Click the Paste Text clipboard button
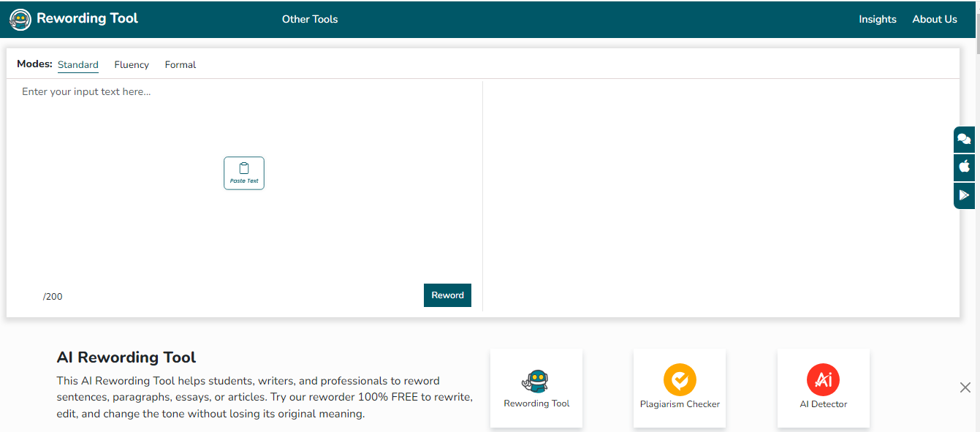The height and width of the screenshot is (432, 980). (x=244, y=173)
